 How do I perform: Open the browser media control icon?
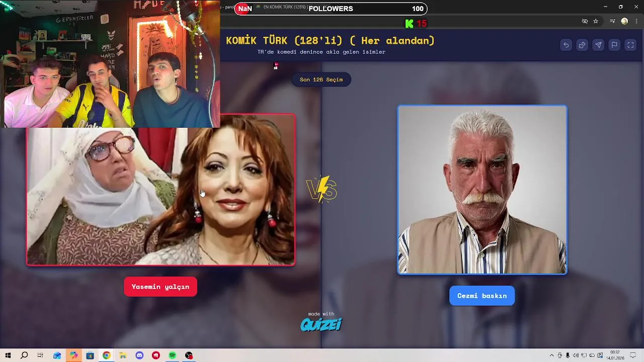pos(612,21)
